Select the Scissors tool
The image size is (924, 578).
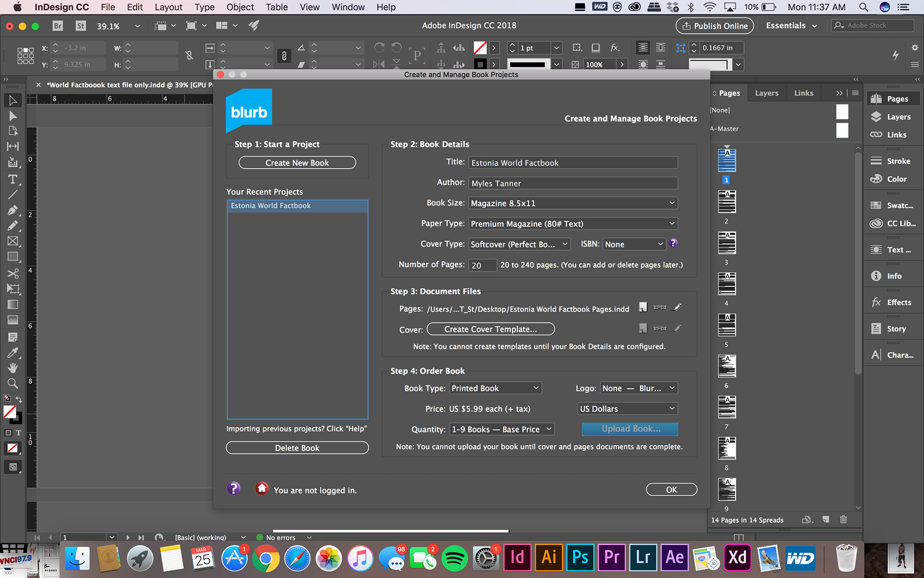click(13, 274)
